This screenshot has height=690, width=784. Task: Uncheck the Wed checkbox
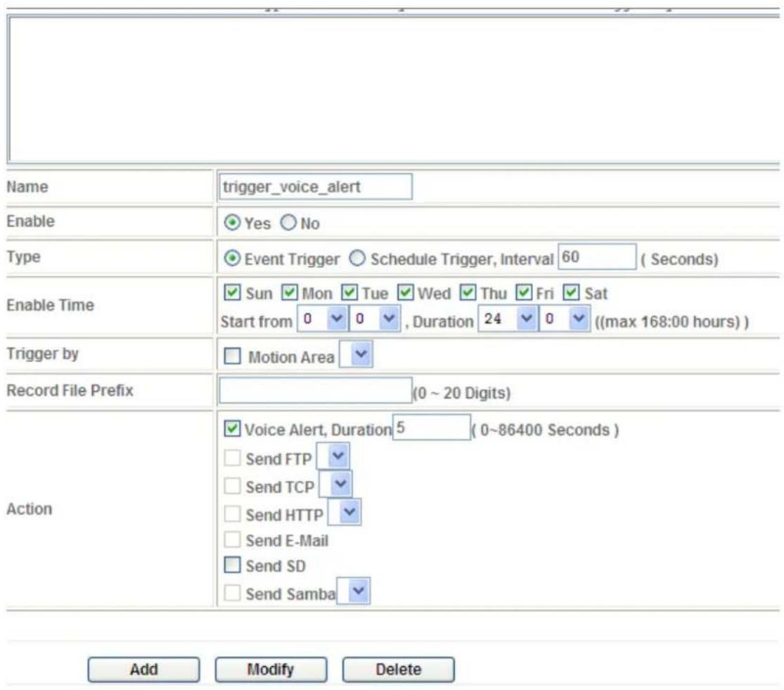pos(406,293)
